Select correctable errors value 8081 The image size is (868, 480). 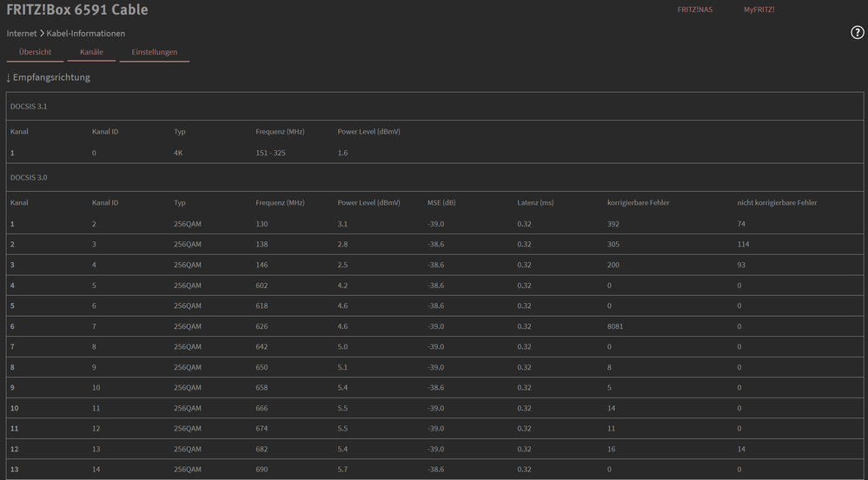tap(615, 327)
